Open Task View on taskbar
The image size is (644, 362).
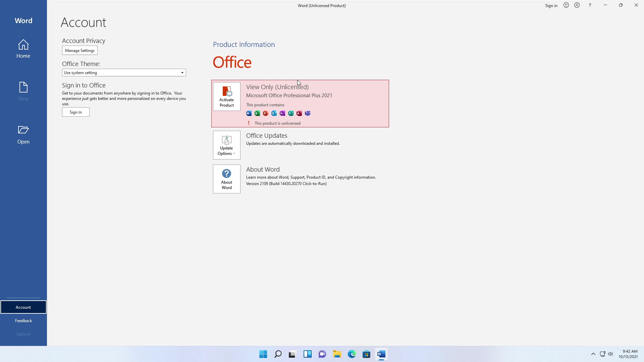293,354
